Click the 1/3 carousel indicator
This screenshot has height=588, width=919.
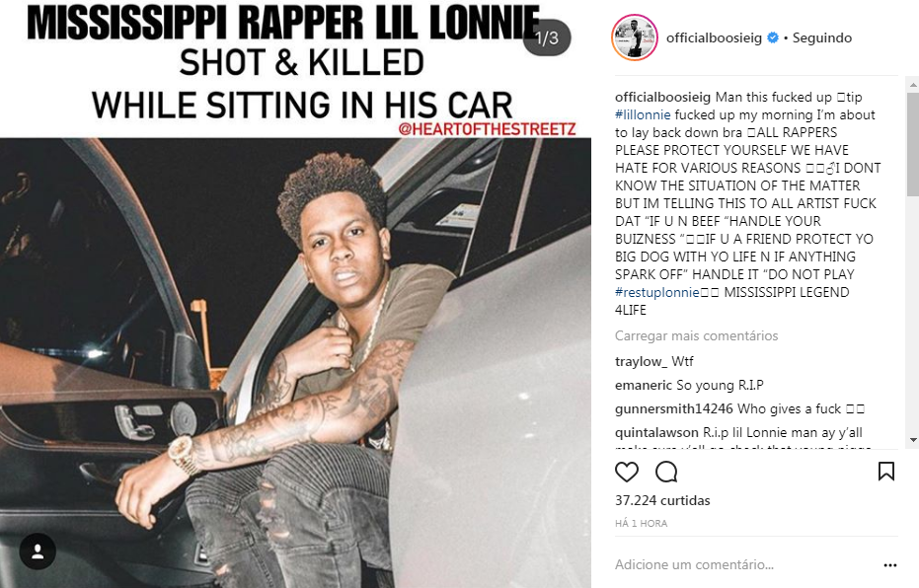546,38
